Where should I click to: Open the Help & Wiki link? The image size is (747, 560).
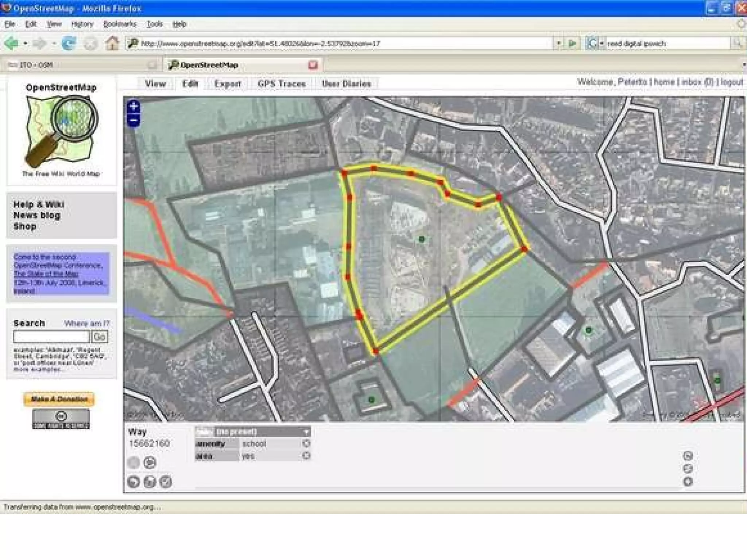(x=39, y=204)
